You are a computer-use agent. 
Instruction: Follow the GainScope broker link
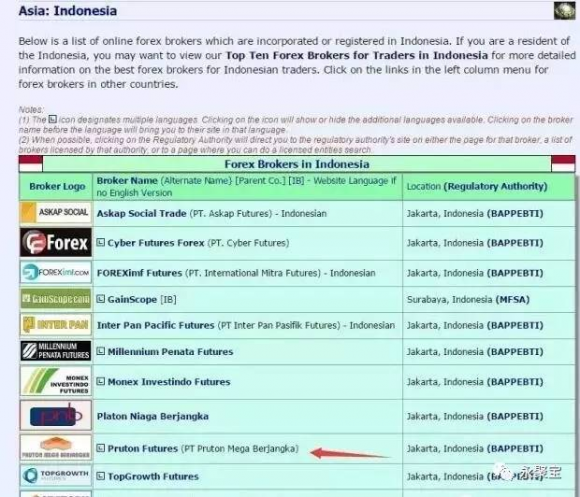(x=132, y=299)
